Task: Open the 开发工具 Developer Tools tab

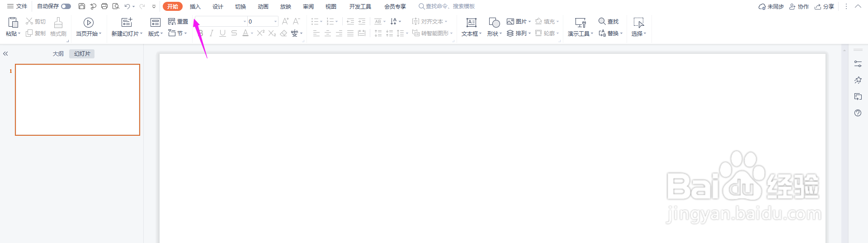Action: (360, 6)
